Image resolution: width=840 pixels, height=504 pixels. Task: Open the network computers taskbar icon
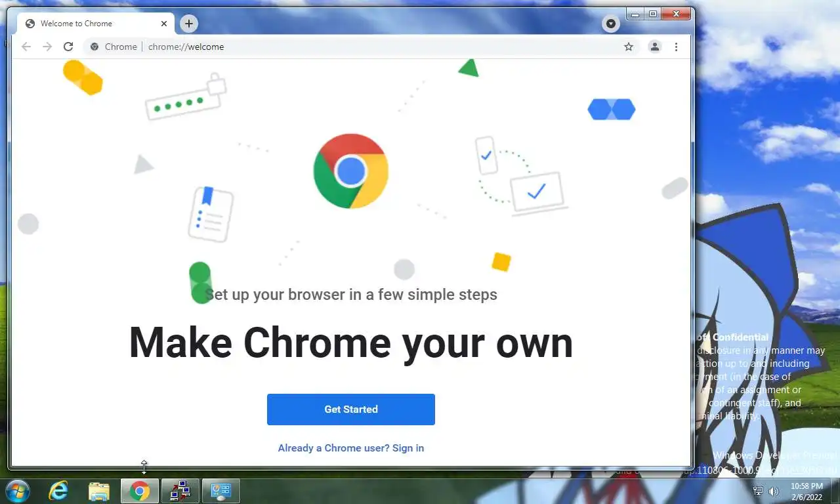(180, 490)
